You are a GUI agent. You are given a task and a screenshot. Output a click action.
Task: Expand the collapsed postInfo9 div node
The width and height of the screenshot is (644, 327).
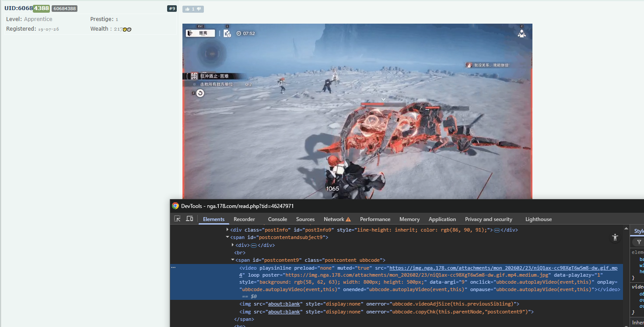pos(227,230)
